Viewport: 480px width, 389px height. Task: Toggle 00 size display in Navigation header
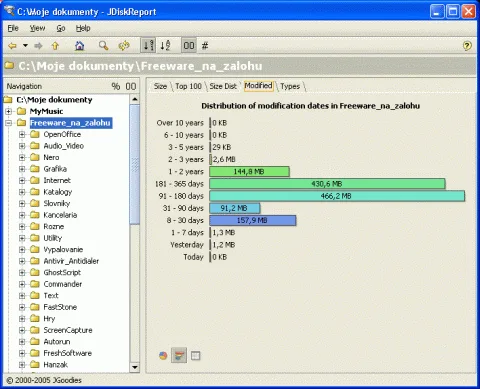coord(131,86)
